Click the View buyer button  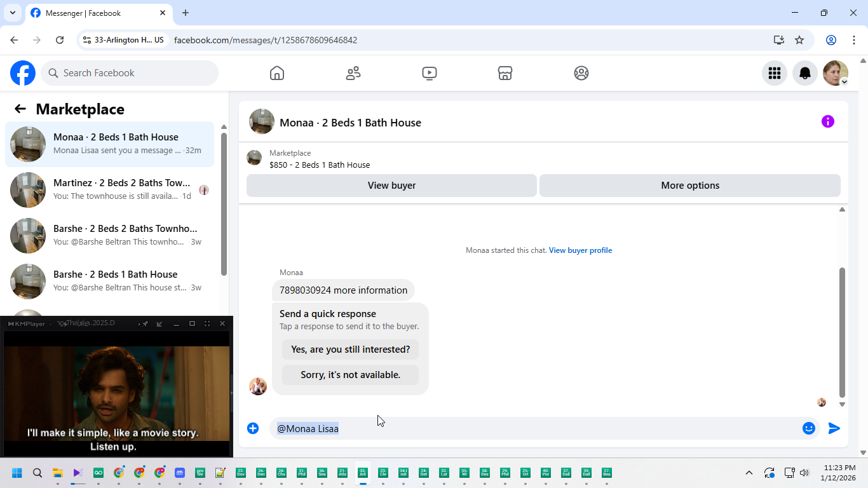[x=391, y=186]
